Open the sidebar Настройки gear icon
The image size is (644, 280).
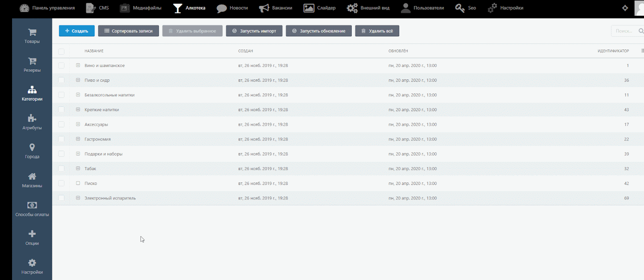[x=32, y=263]
